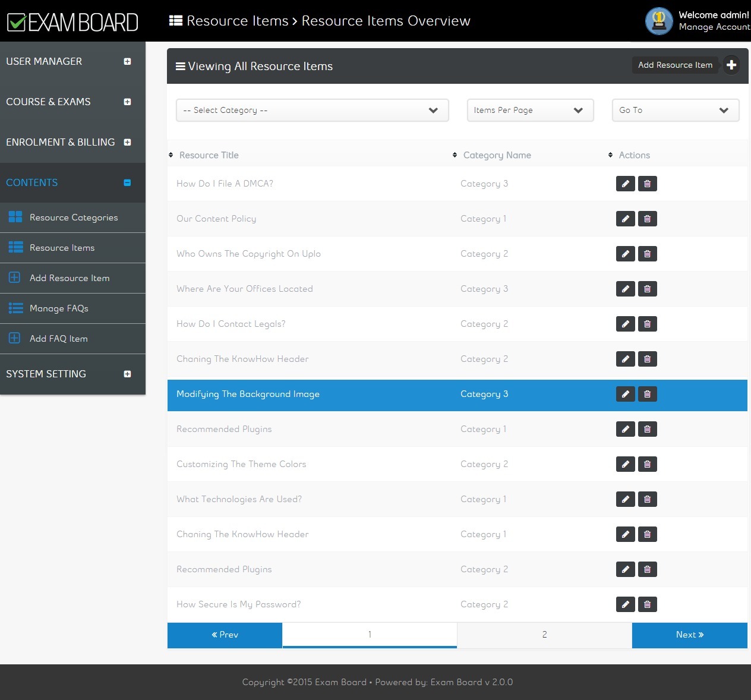This screenshot has height=700, width=751.
Task: Click the admin avatar trophy icon
Action: 658,21
